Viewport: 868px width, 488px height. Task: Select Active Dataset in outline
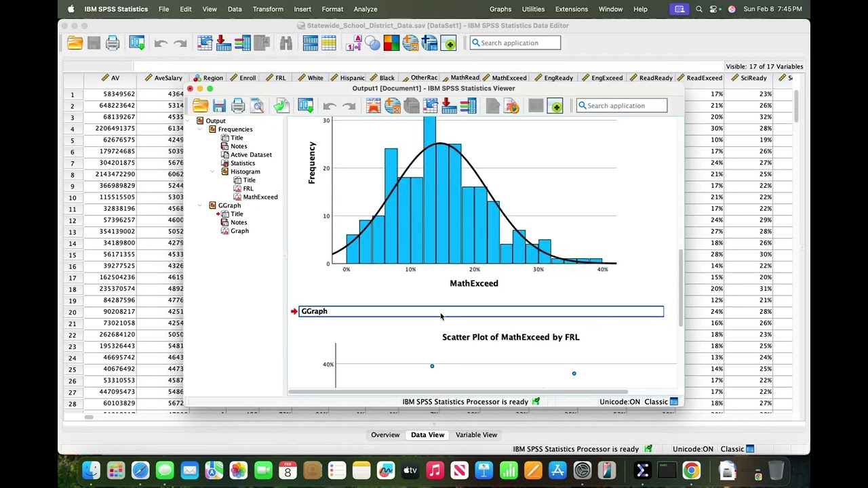click(x=251, y=155)
